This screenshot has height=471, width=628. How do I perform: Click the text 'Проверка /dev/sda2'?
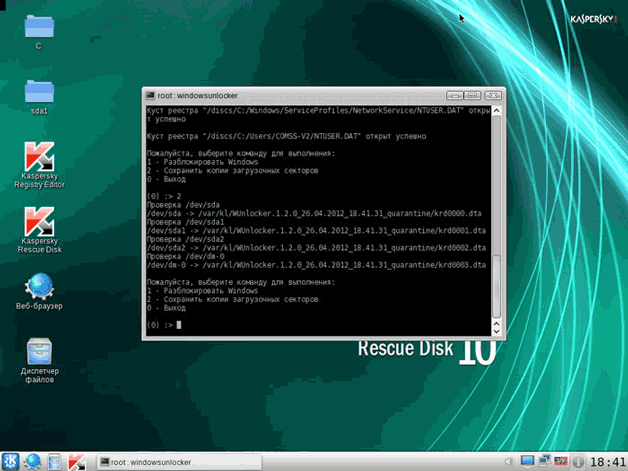coord(185,239)
